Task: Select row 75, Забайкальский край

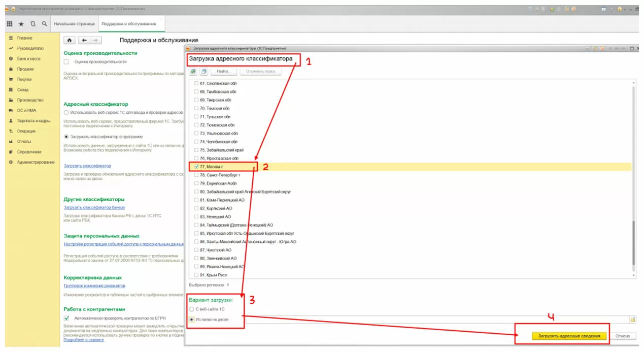Action: [x=410, y=150]
